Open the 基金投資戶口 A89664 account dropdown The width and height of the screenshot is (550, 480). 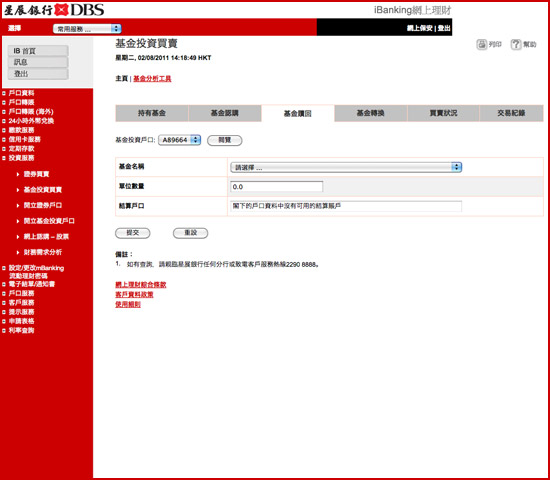[x=179, y=140]
